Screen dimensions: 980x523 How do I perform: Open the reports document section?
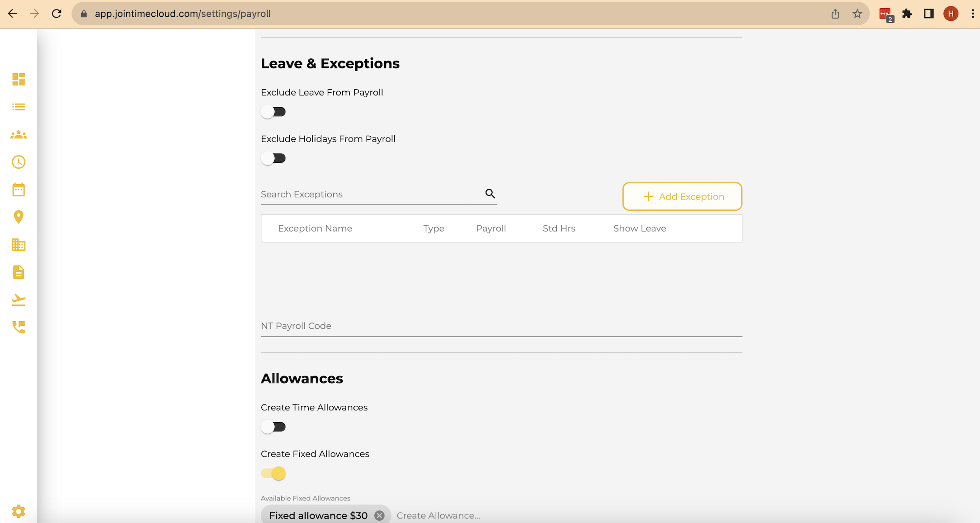click(x=18, y=272)
